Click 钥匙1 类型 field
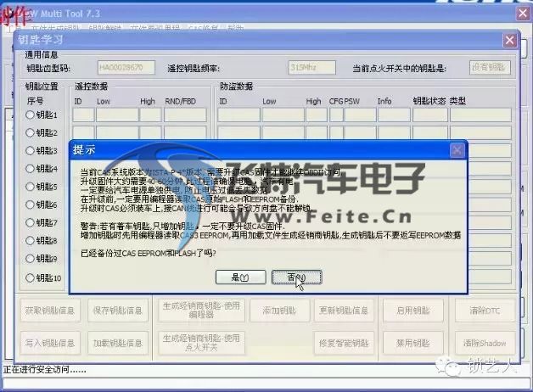The width and height of the screenshot is (533, 392). (480, 115)
